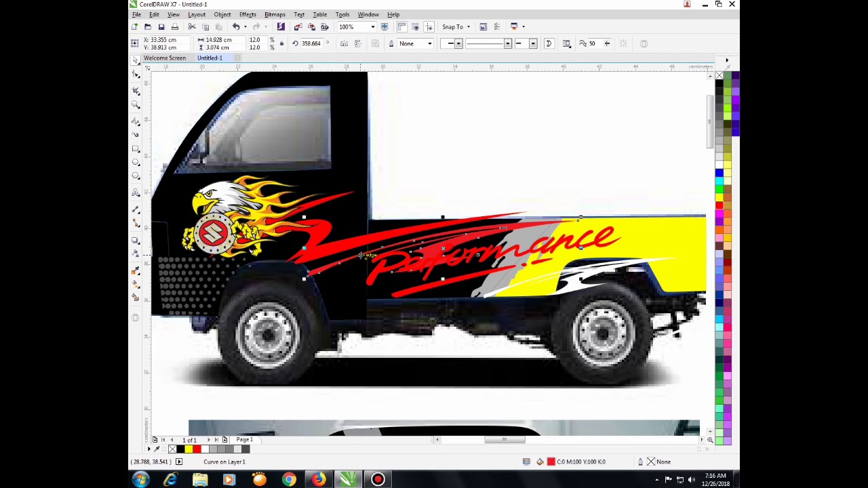Image resolution: width=868 pixels, height=488 pixels.
Task: Select the Freehand tool
Action: click(136, 121)
